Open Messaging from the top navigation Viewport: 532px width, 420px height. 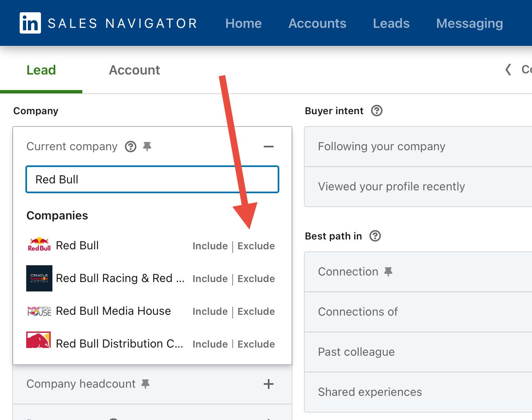(x=469, y=23)
